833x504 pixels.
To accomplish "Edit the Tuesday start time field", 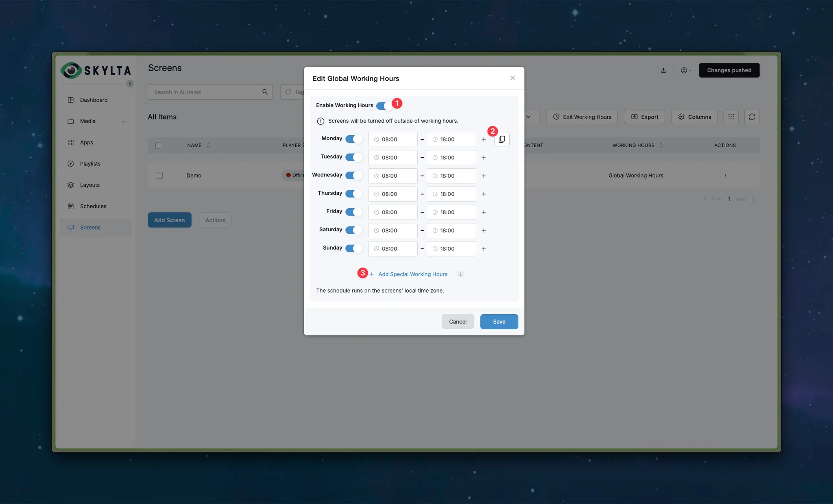I will (x=393, y=158).
